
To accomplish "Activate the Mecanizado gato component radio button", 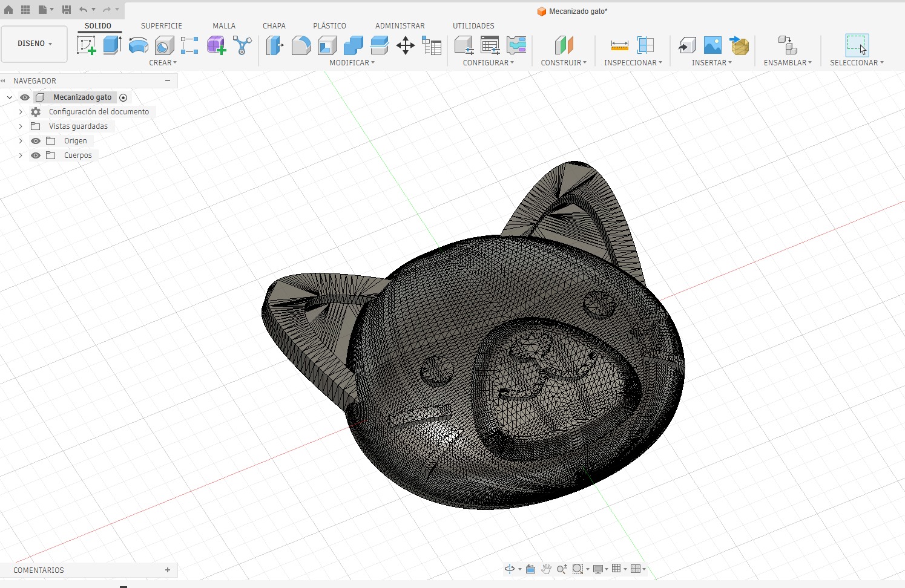I will click(123, 97).
